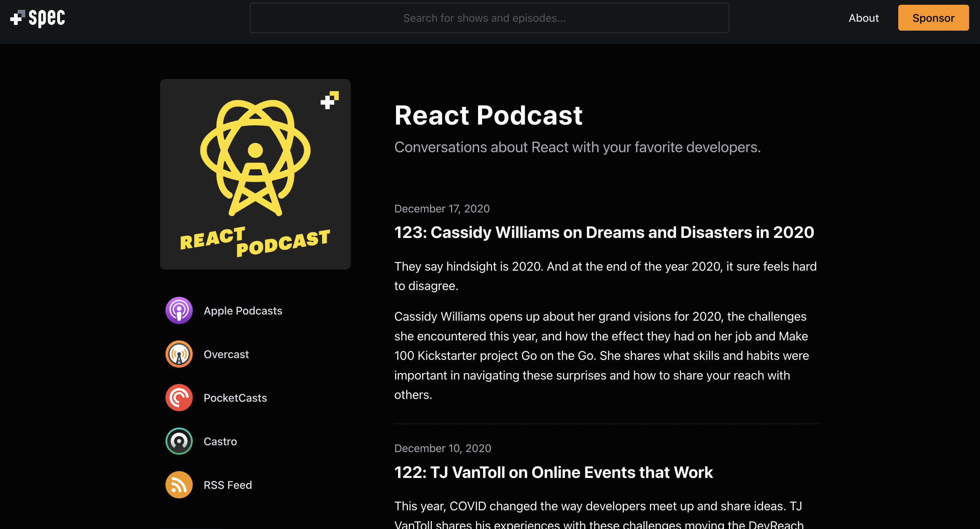Focus the search shows and episodes field
The width and height of the screenshot is (980, 529).
point(489,18)
